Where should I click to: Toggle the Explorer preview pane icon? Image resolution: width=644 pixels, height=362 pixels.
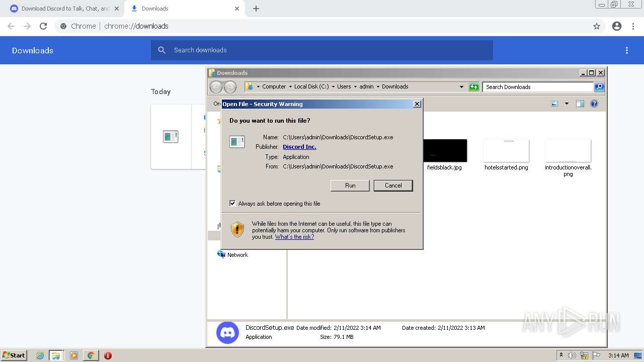pyautogui.click(x=580, y=104)
